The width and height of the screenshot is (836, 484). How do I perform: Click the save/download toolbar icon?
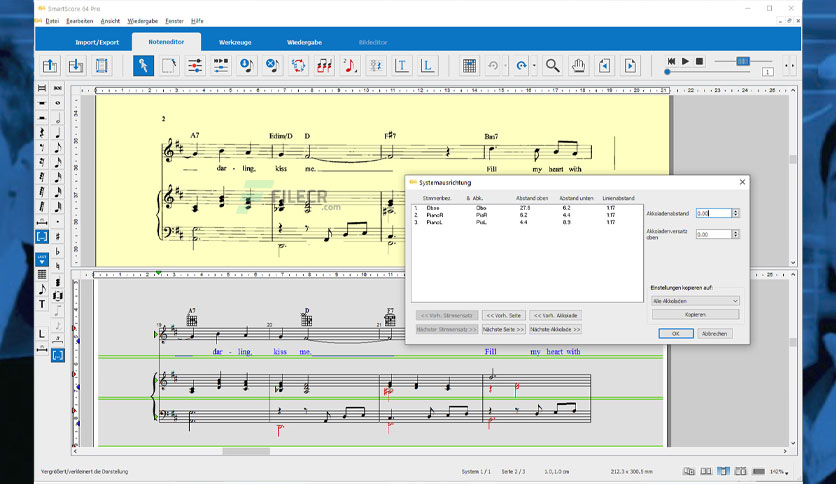click(x=76, y=66)
